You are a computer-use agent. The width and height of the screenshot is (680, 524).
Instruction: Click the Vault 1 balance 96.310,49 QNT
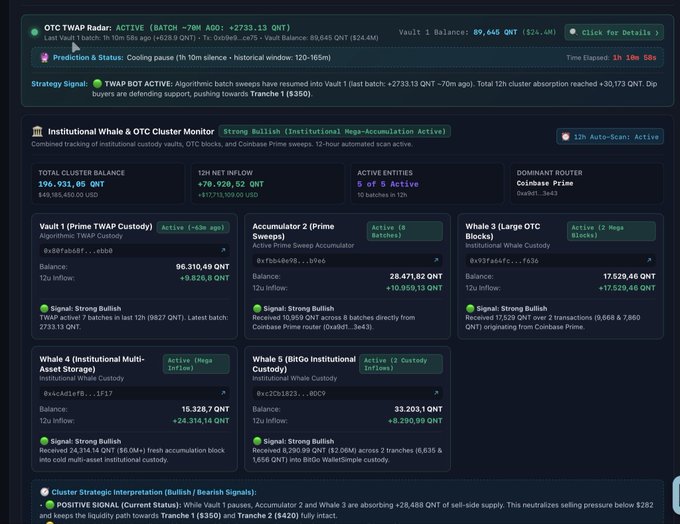point(203,267)
